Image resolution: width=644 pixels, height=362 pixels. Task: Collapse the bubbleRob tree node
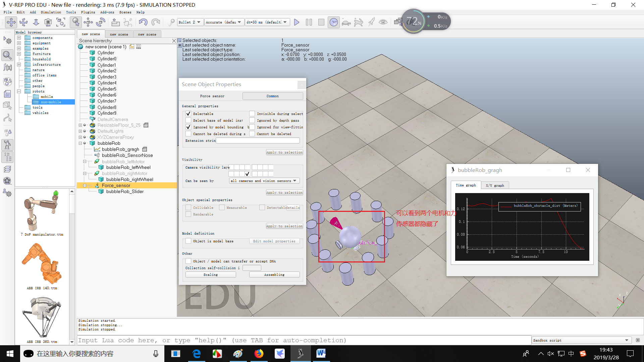pos(80,143)
